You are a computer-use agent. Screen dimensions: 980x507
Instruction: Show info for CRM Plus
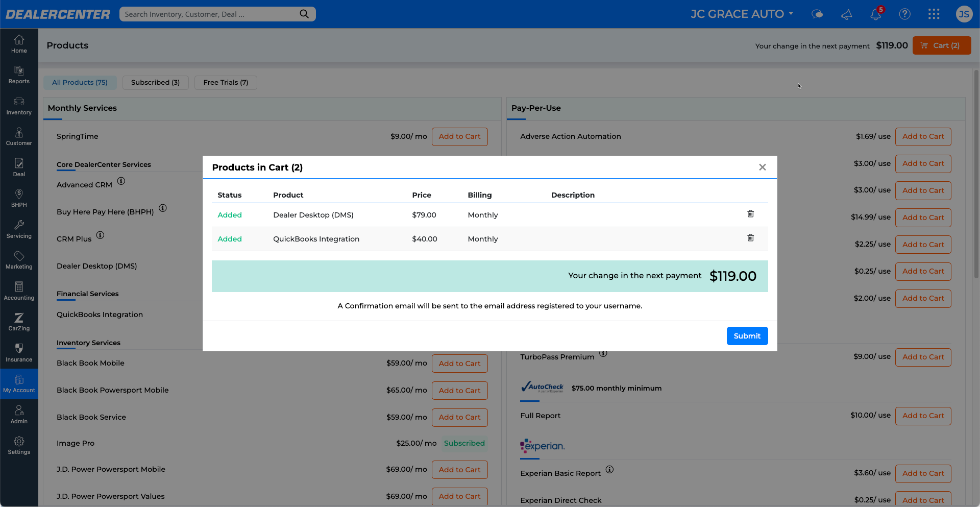click(100, 235)
